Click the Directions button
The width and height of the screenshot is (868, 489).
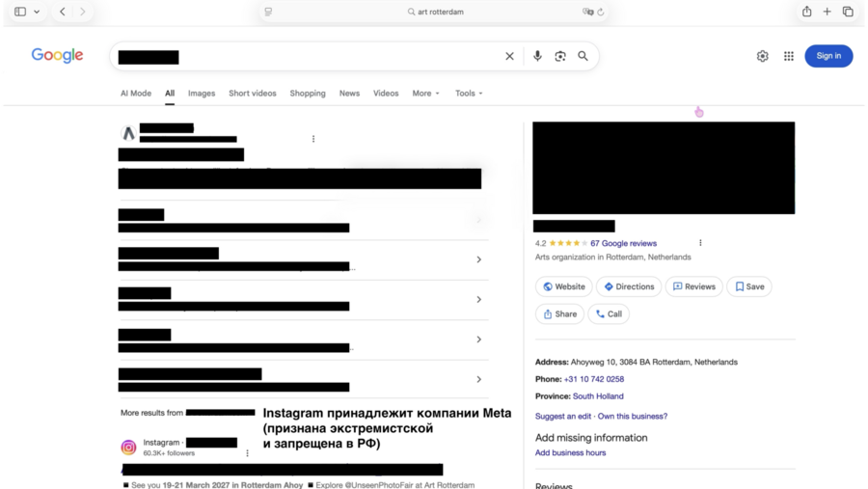[x=629, y=286]
